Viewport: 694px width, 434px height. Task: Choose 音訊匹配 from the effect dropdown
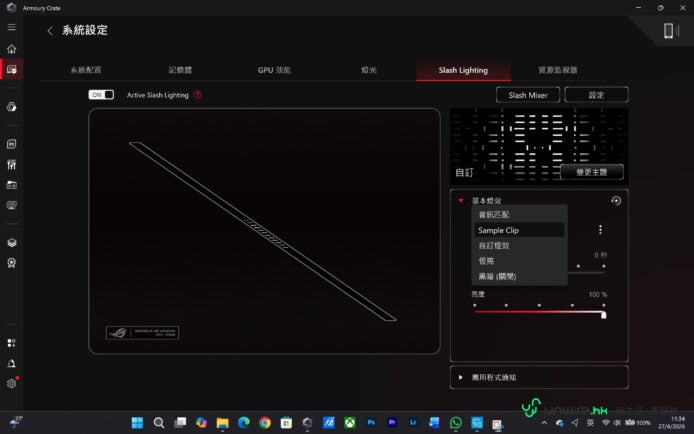click(x=519, y=215)
